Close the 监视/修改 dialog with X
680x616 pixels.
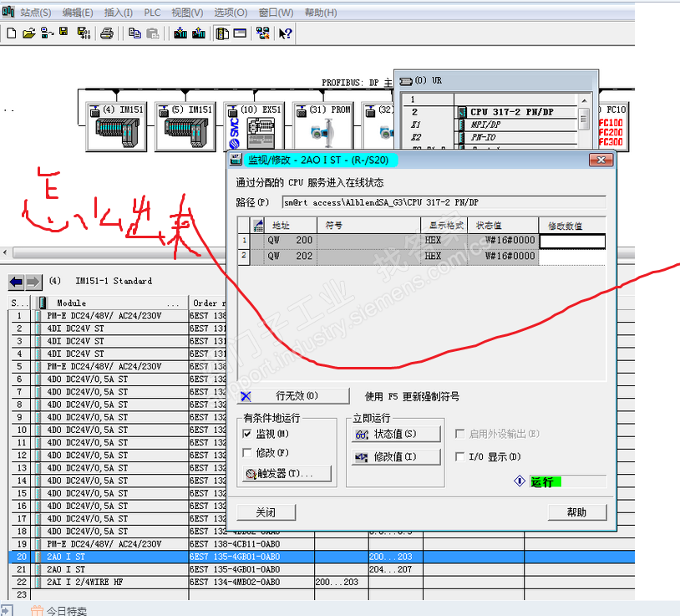[x=601, y=160]
